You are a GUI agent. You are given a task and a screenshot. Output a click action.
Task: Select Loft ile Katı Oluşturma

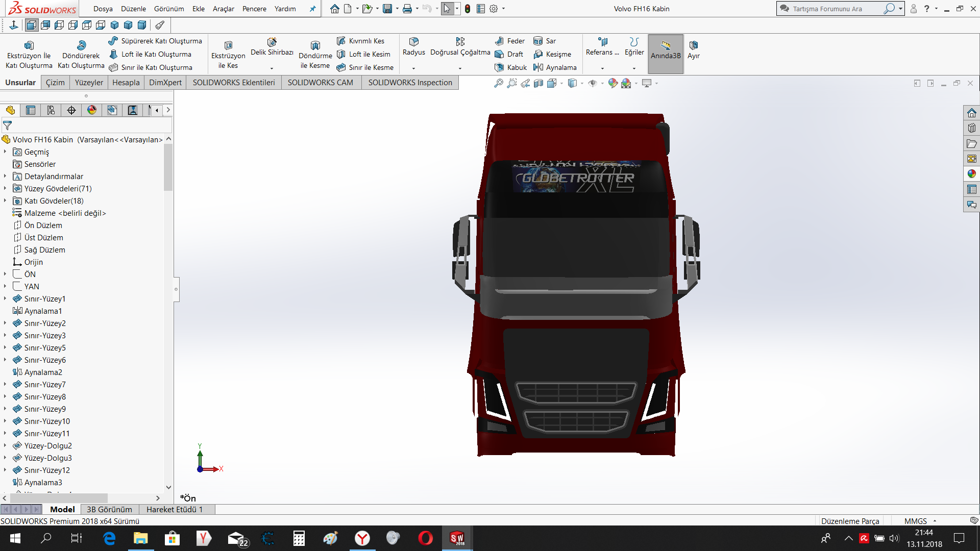point(150,54)
